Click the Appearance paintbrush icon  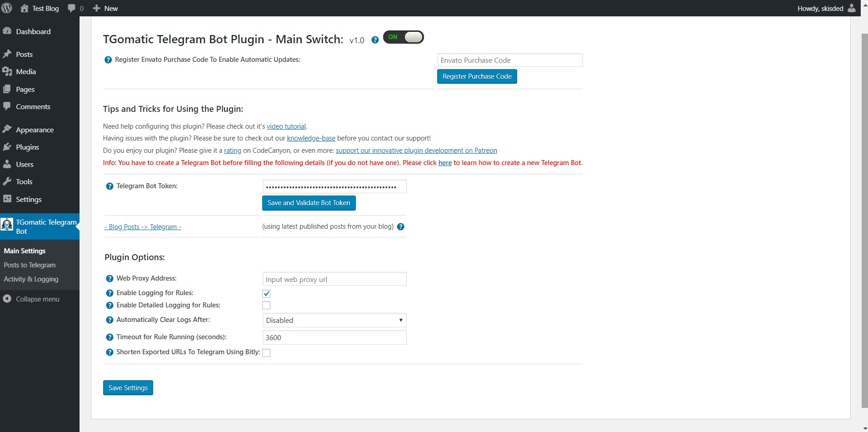point(7,130)
